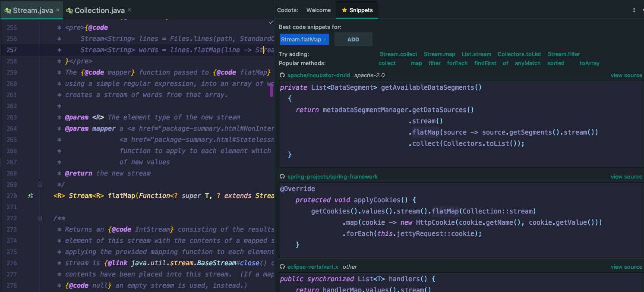Image resolution: width=644 pixels, height=292 pixels.
Task: Click the Collectors.toList suggestion link
Action: tap(519, 54)
